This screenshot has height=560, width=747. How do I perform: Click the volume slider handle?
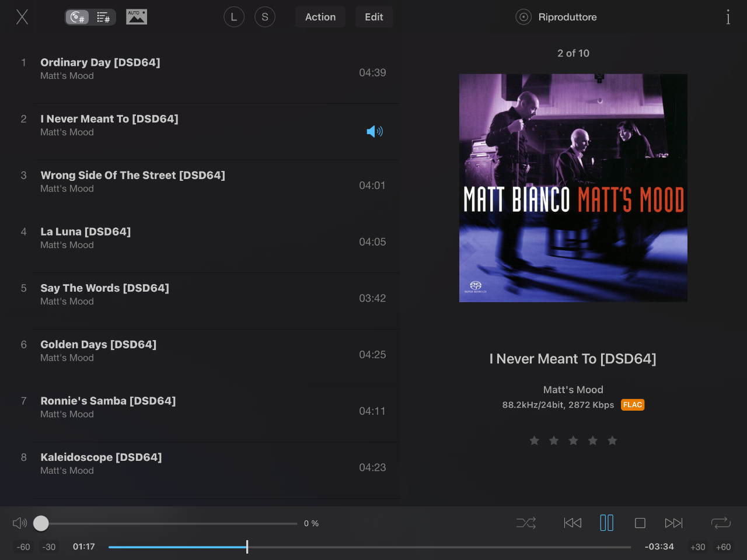pyautogui.click(x=41, y=523)
